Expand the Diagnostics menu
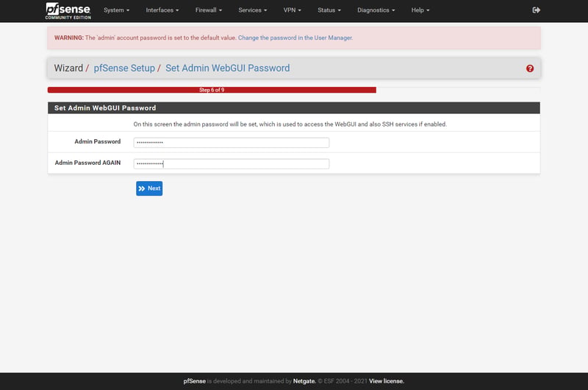 376,10
